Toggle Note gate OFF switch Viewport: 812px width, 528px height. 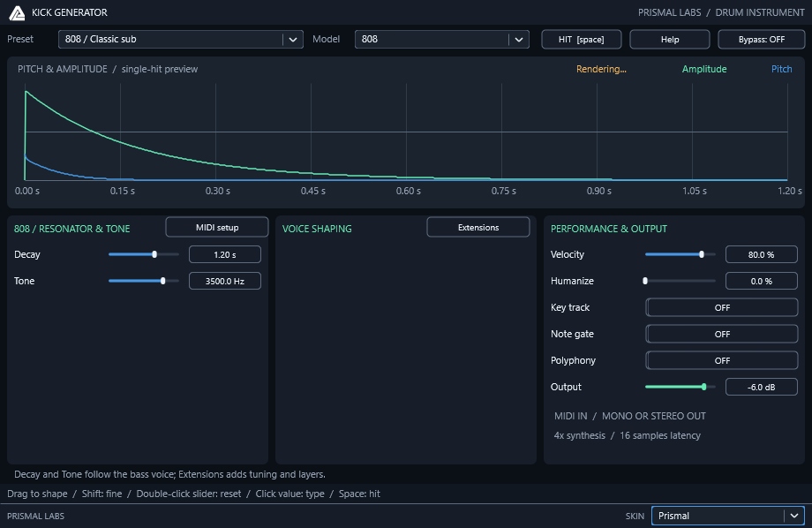tap(721, 335)
